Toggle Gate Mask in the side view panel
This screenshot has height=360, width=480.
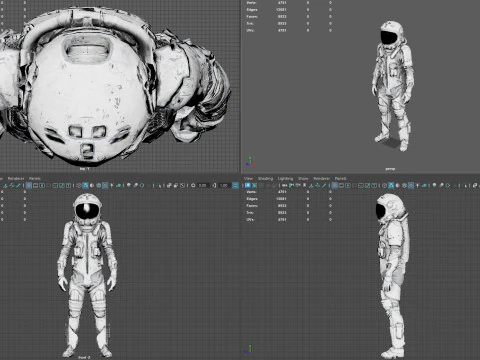click(x=354, y=185)
